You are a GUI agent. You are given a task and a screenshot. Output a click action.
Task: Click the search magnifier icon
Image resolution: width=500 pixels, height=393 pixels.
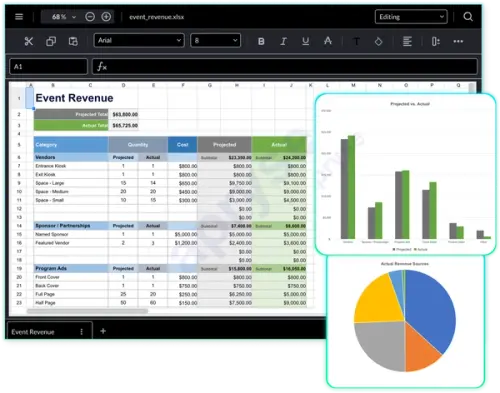(468, 17)
